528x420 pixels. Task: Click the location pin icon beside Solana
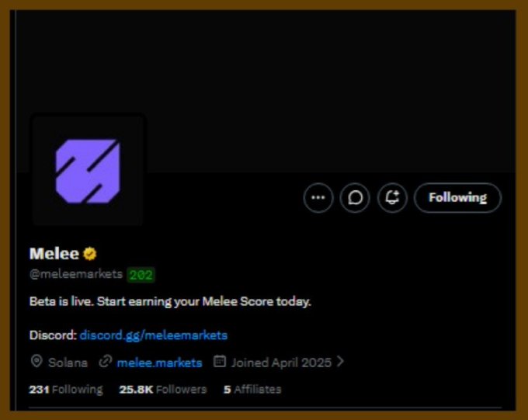(x=36, y=362)
